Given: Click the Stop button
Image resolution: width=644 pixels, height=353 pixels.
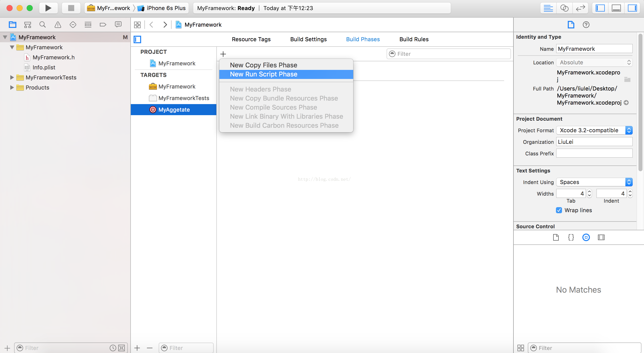Looking at the screenshot, I should [71, 8].
